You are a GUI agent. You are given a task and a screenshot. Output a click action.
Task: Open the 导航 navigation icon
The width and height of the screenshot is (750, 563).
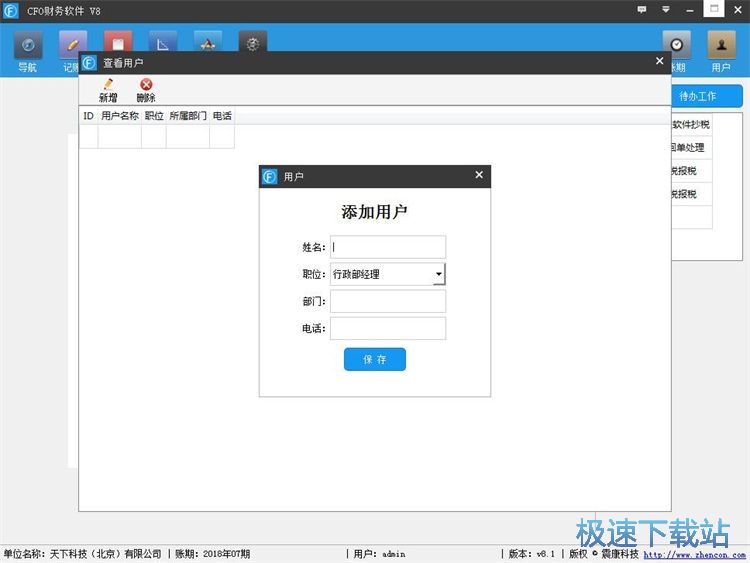(x=28, y=51)
